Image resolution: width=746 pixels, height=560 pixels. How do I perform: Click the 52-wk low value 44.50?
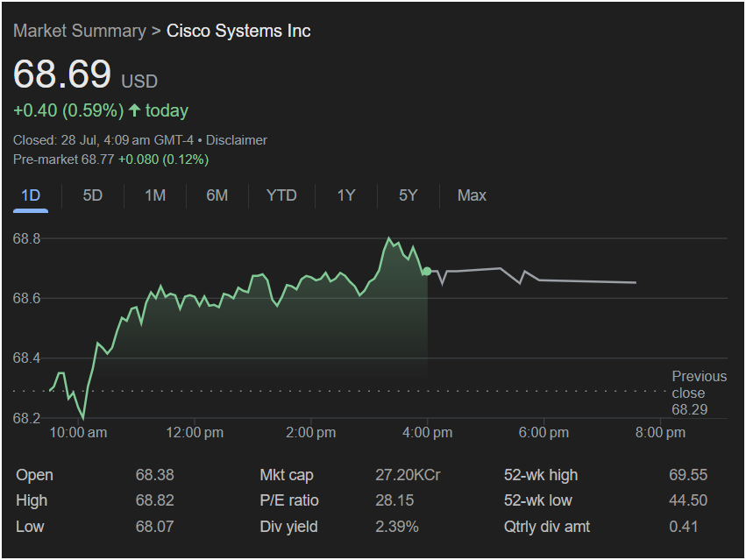(688, 500)
